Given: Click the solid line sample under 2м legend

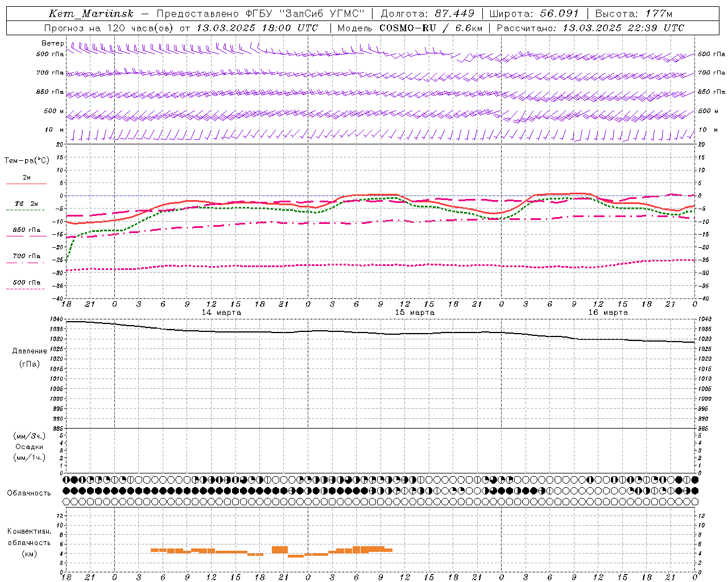Looking at the screenshot, I should [x=26, y=184].
